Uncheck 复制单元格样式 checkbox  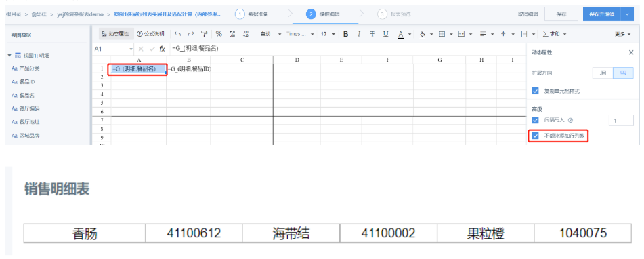(535, 91)
